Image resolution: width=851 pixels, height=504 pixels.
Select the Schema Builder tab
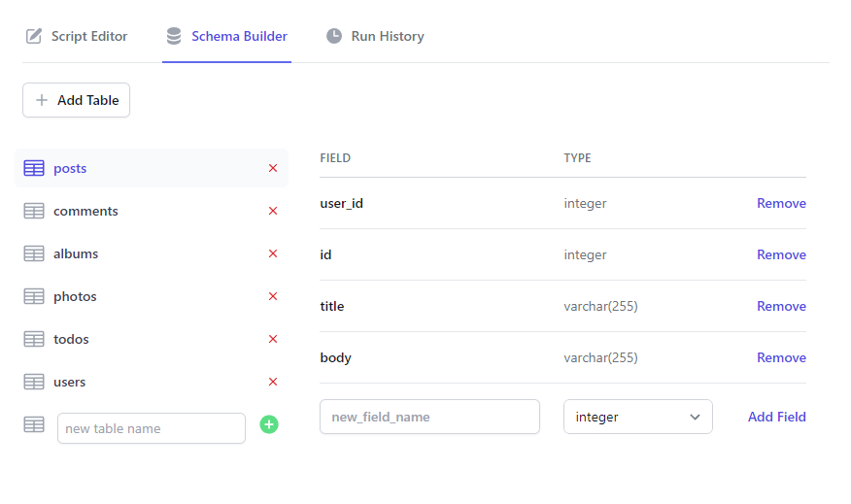point(227,36)
